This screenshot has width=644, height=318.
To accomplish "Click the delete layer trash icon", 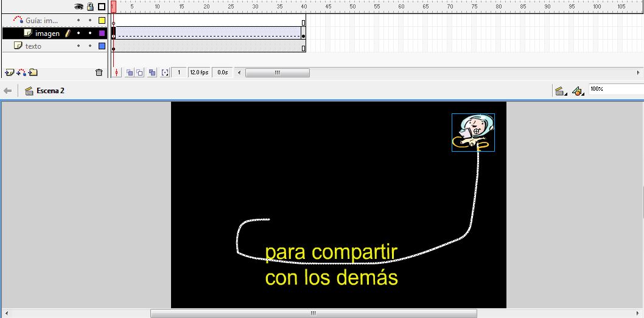I will (x=99, y=72).
